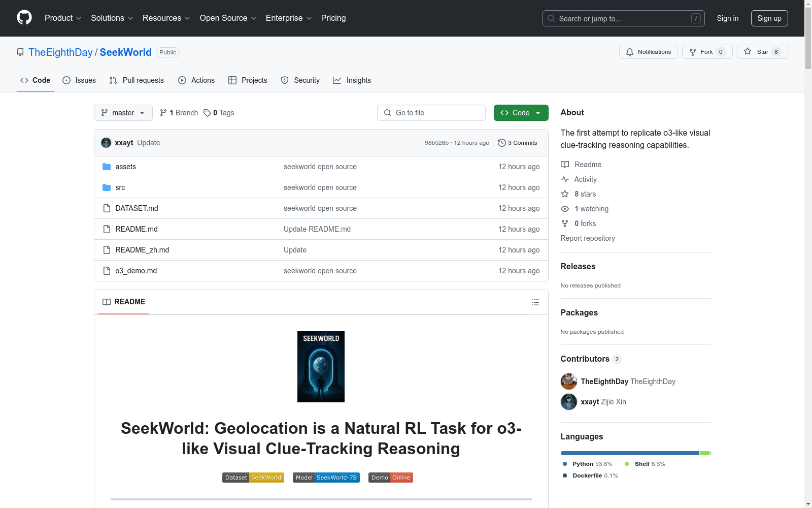Click the fork icon in the Fork button

tap(693, 52)
